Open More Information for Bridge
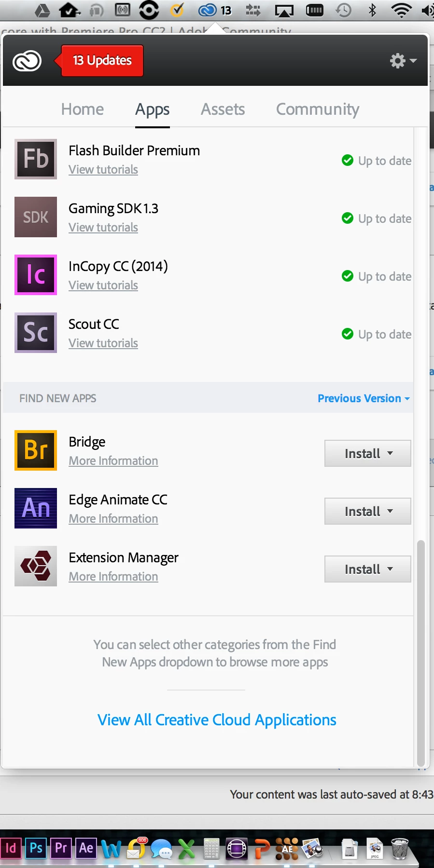434x868 pixels. click(113, 461)
